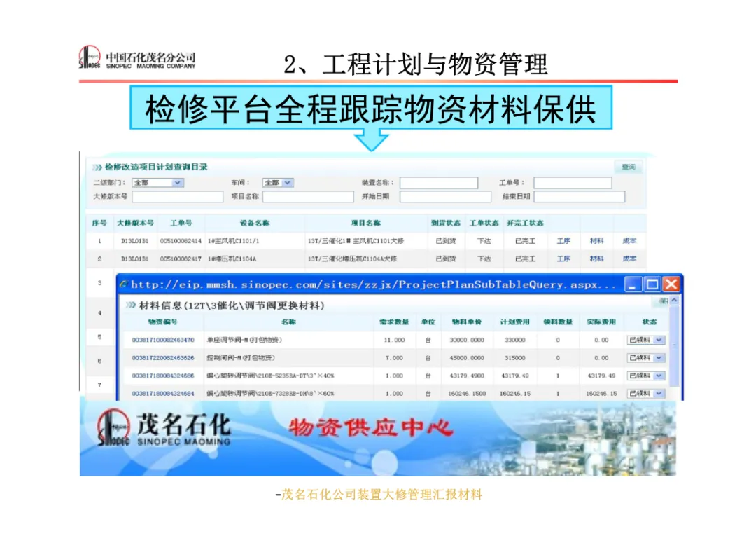The image size is (756, 536).
Task: Click the 茂名石化 logo in bottom banner
Action: click(164, 427)
